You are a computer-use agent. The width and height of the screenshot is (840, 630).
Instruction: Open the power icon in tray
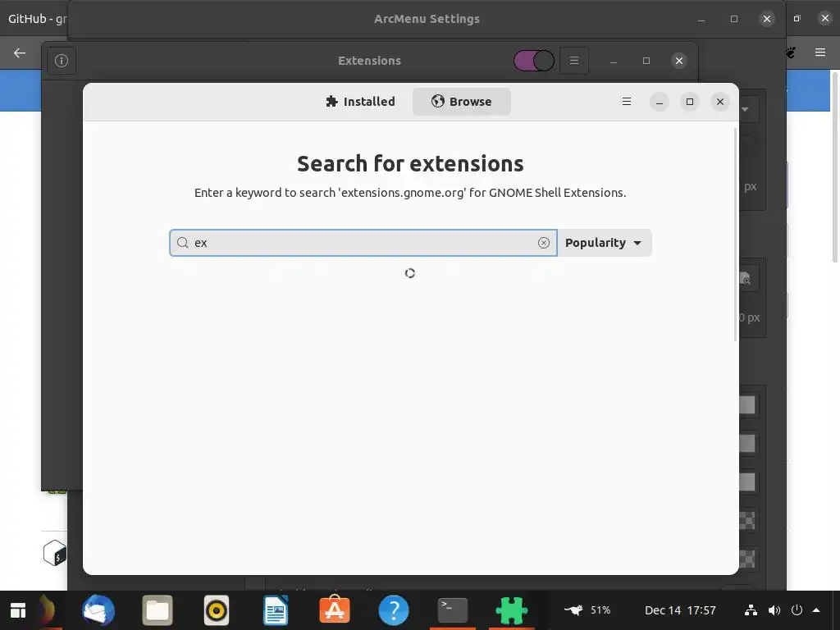[797, 610]
